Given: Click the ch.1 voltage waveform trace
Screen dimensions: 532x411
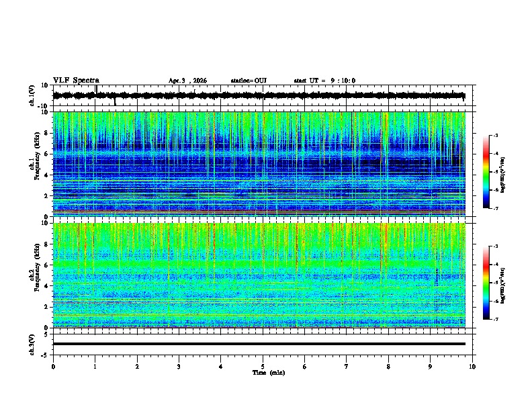Looking at the screenshot, I should tap(259, 95).
